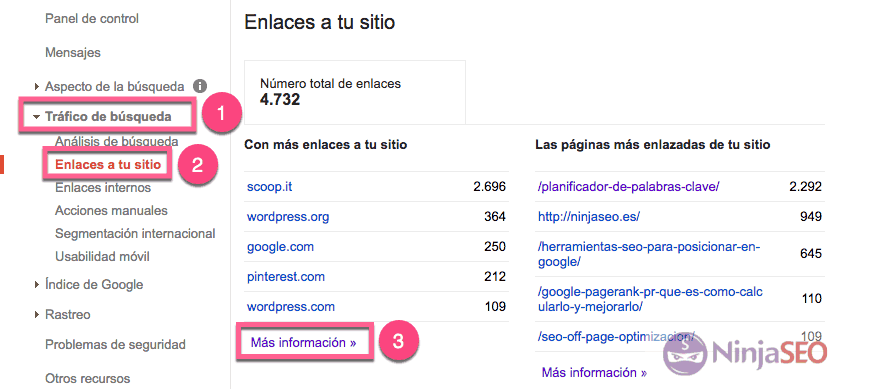Viewport: 870px width, 389px height.
Task: Select Enlaces a tu sitio submenu item
Action: (x=108, y=164)
